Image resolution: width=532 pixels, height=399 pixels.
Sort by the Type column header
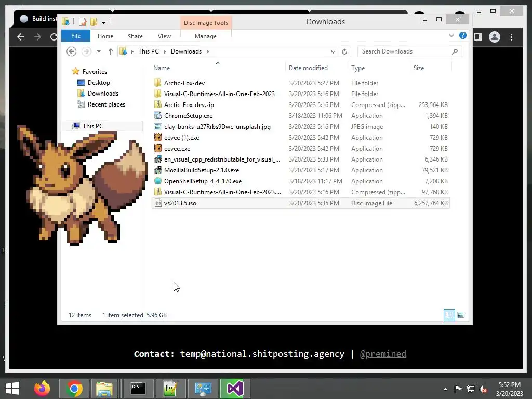(x=358, y=68)
